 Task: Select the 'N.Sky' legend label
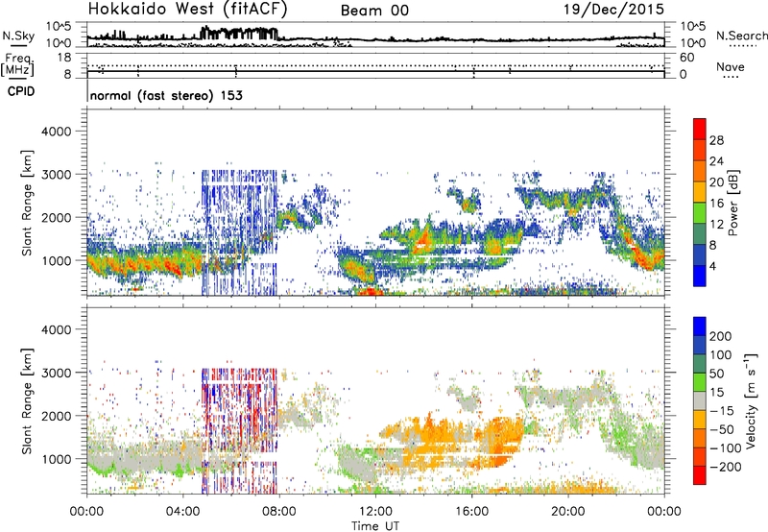tap(18, 36)
